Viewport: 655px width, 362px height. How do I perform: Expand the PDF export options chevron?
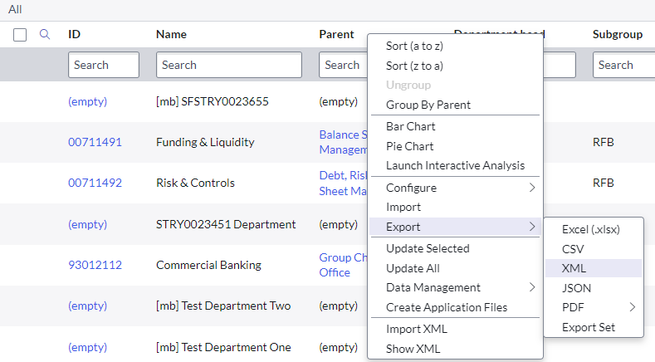pos(632,307)
